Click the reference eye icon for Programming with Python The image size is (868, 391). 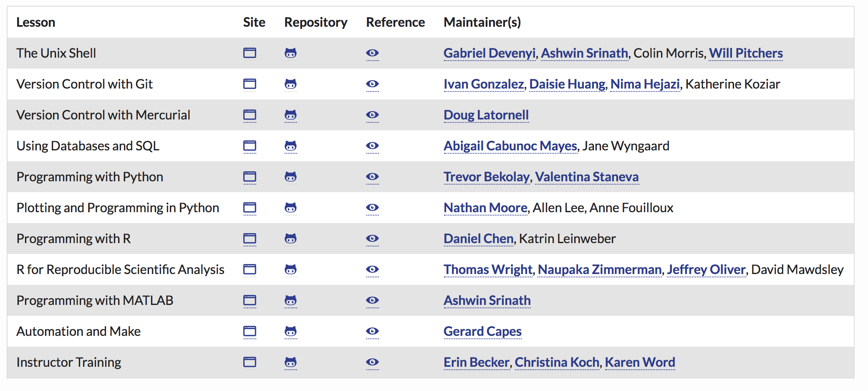372,177
